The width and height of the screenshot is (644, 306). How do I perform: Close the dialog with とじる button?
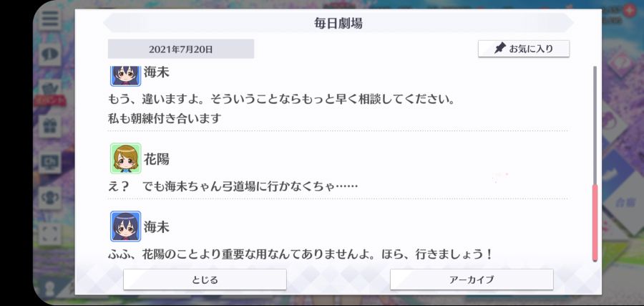click(205, 279)
